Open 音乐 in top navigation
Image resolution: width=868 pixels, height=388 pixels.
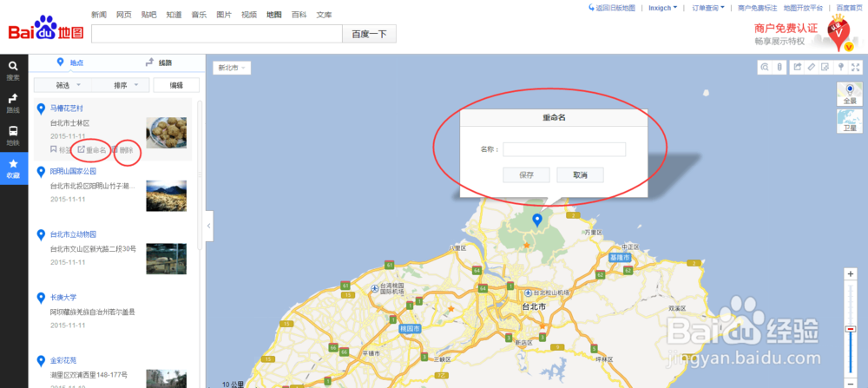point(200,15)
